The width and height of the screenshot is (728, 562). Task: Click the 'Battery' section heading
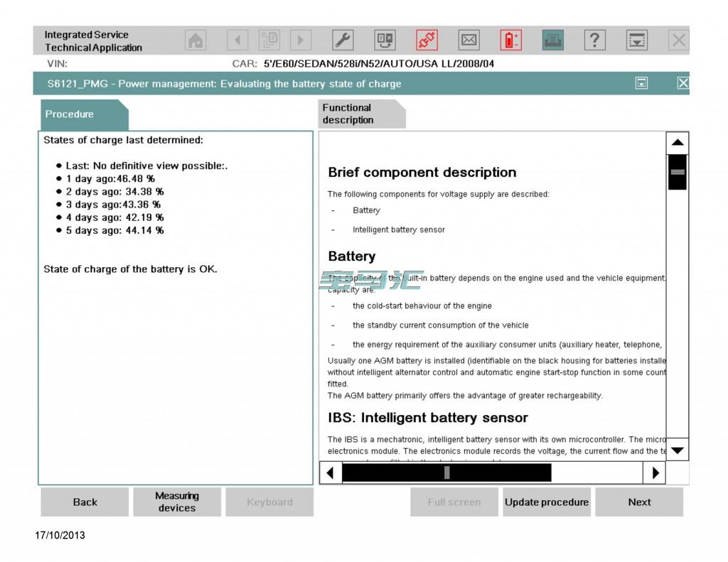[351, 256]
